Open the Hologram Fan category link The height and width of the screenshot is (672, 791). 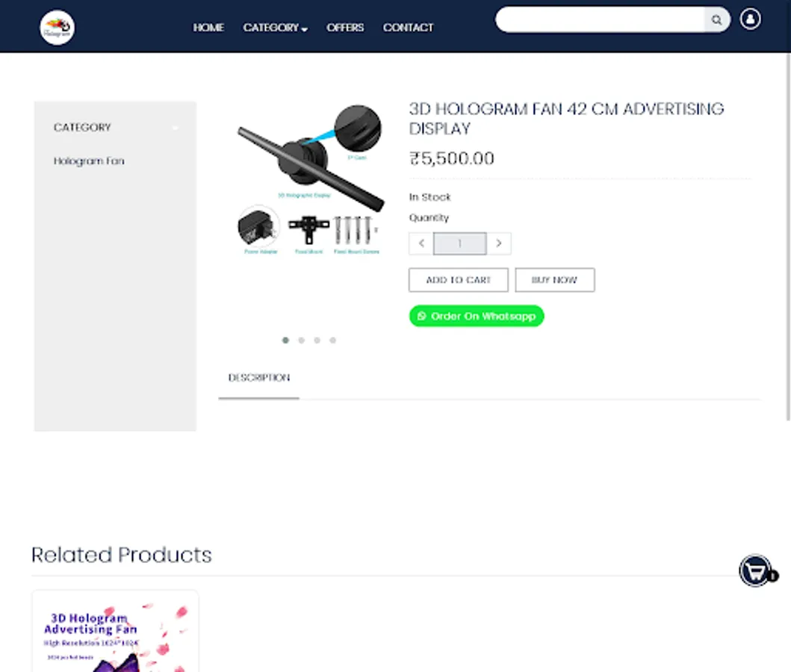(89, 161)
